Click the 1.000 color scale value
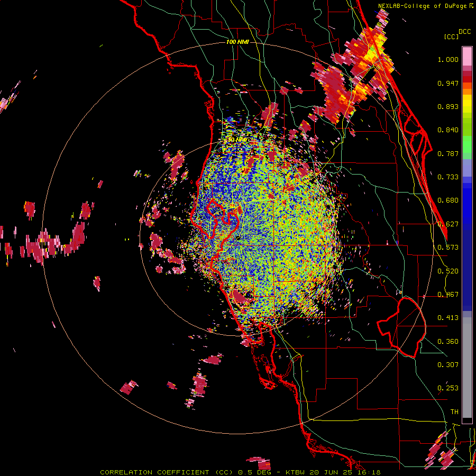Viewport: 476px width, 476px height. tap(448, 59)
